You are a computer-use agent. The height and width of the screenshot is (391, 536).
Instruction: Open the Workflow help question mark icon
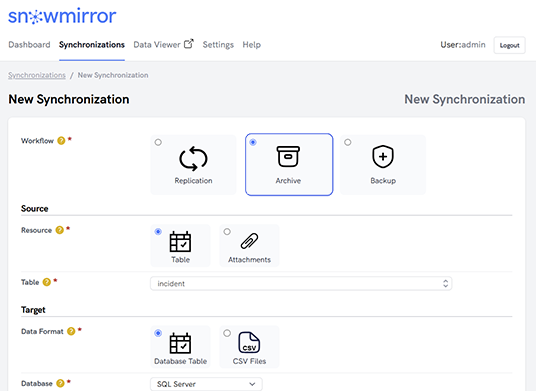pos(61,140)
